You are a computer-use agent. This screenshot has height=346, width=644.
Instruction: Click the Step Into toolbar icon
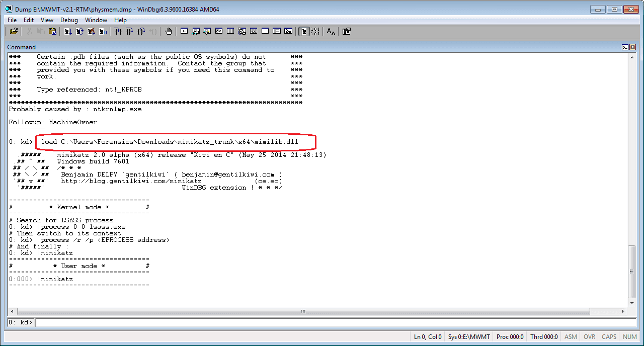[117, 31]
